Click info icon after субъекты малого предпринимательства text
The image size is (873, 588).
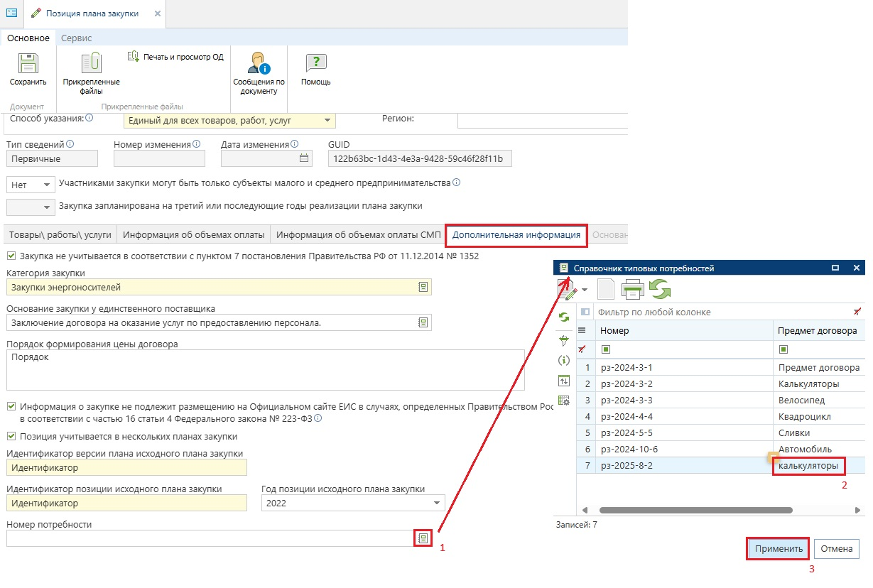[456, 183]
